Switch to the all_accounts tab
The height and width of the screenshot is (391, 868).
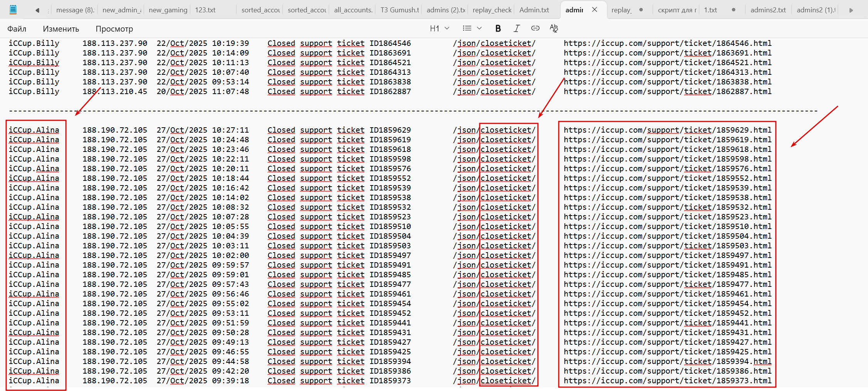(353, 10)
